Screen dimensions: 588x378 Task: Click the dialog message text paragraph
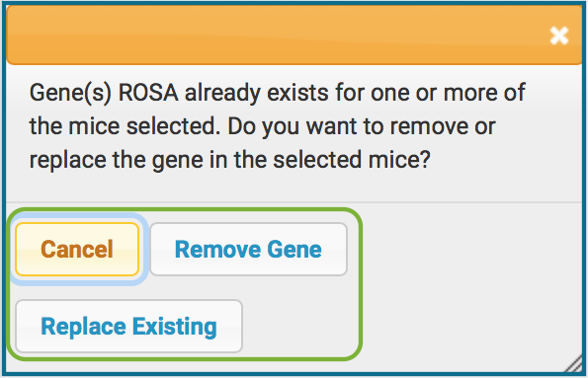(x=278, y=126)
